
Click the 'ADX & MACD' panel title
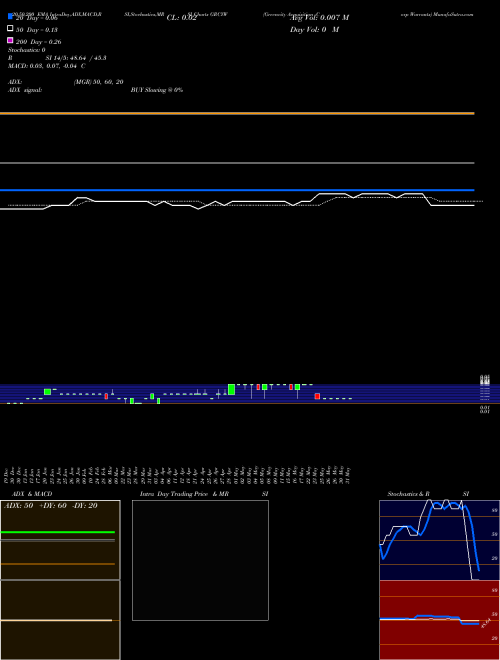click(x=32, y=494)
